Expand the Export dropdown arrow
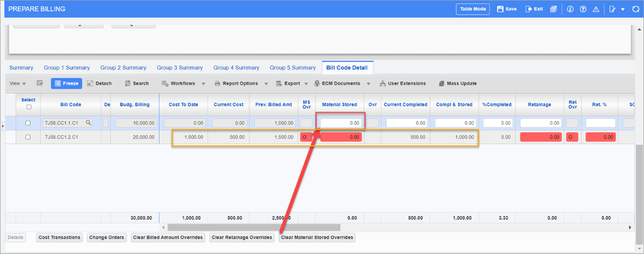Screen dimensions: 644x254 click(306, 84)
